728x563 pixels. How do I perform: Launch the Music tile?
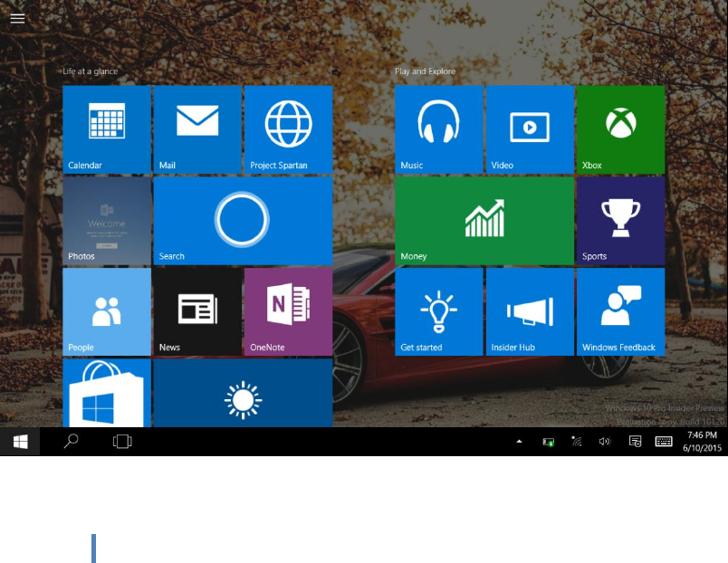439,129
